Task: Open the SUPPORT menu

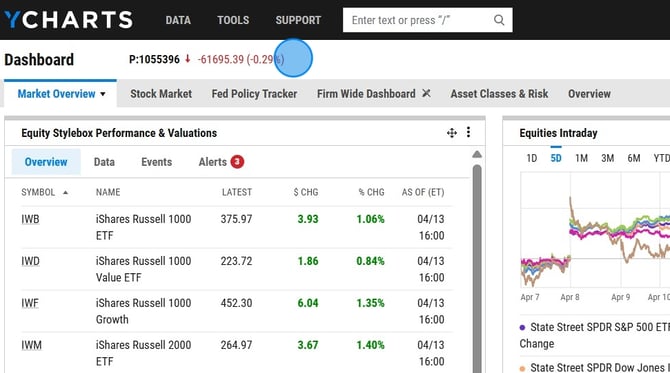Action: click(298, 20)
